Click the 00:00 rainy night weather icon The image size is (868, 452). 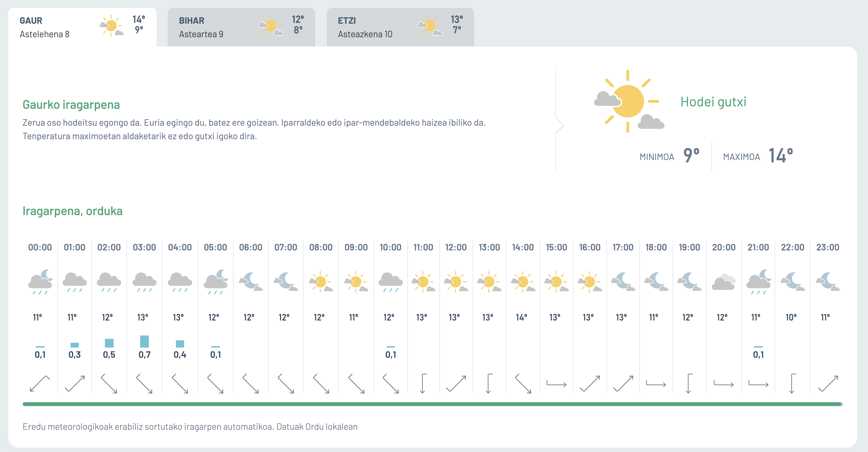click(40, 282)
